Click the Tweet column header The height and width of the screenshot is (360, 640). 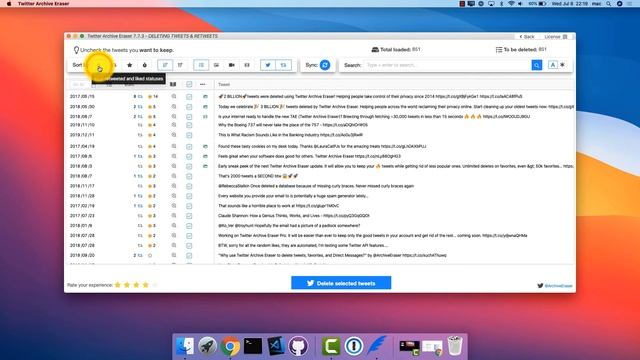click(224, 84)
